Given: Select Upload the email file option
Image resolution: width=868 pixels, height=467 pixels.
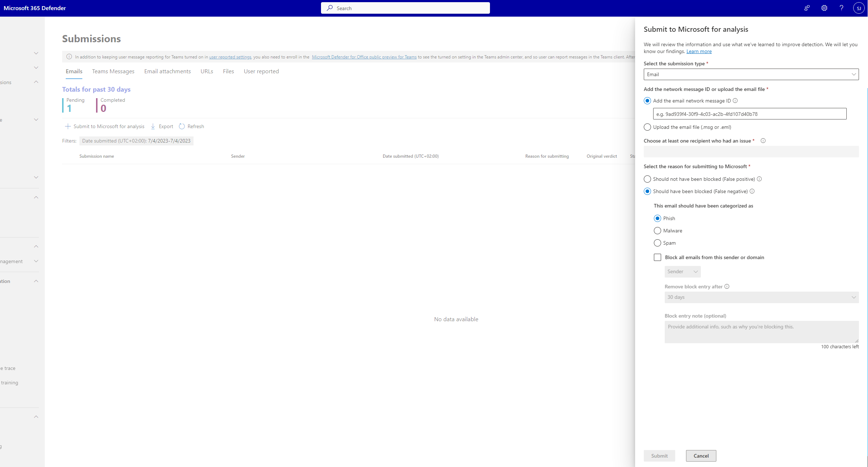Looking at the screenshot, I should tap(647, 127).
